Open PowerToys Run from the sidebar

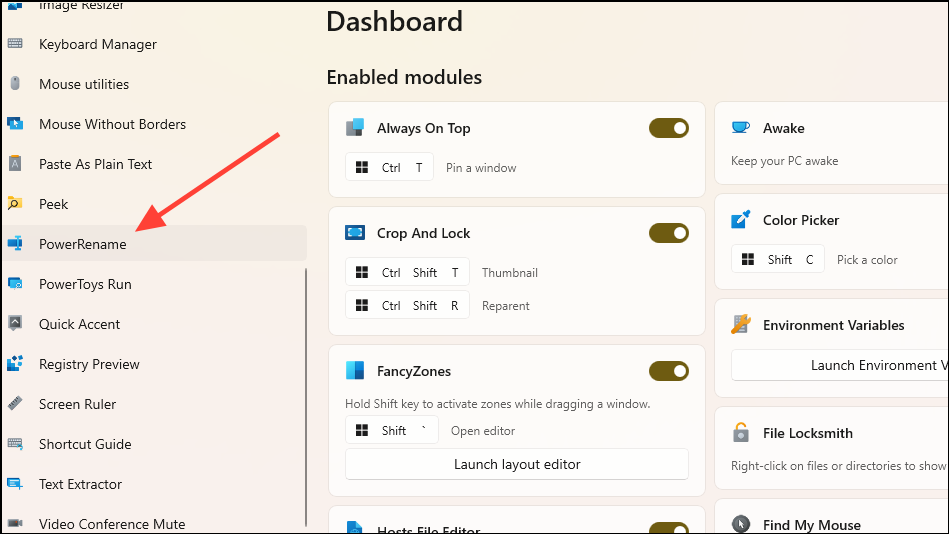(154, 283)
